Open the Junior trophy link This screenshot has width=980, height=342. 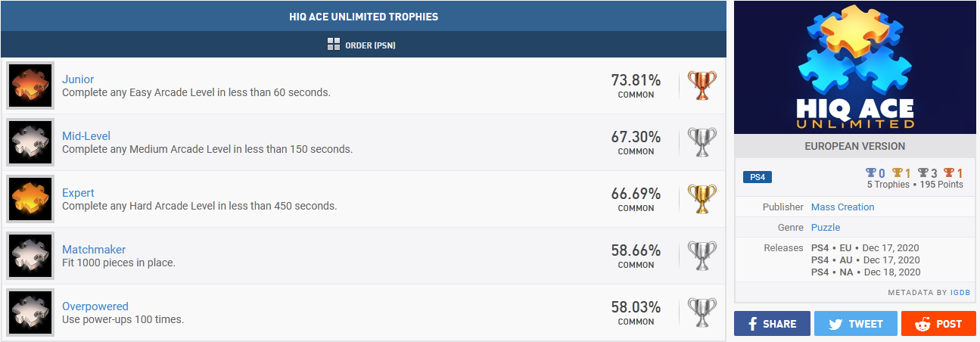[x=78, y=79]
